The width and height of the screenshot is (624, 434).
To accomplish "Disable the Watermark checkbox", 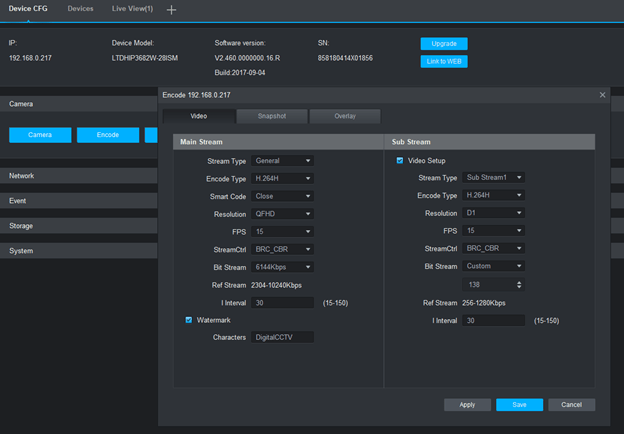I will [188, 320].
